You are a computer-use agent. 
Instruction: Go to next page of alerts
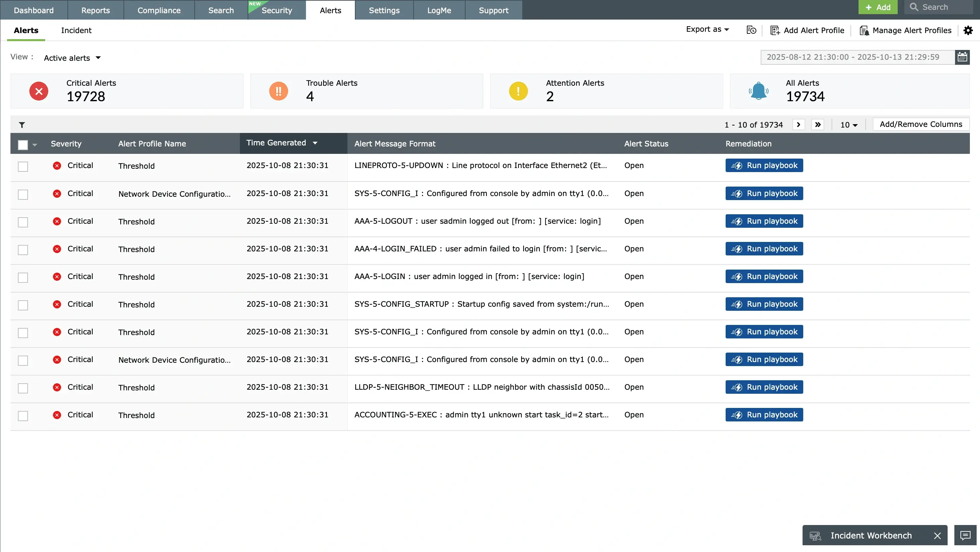point(799,125)
